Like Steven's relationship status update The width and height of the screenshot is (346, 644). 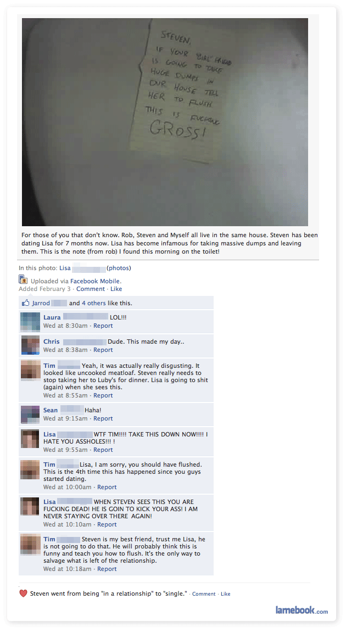(x=226, y=594)
